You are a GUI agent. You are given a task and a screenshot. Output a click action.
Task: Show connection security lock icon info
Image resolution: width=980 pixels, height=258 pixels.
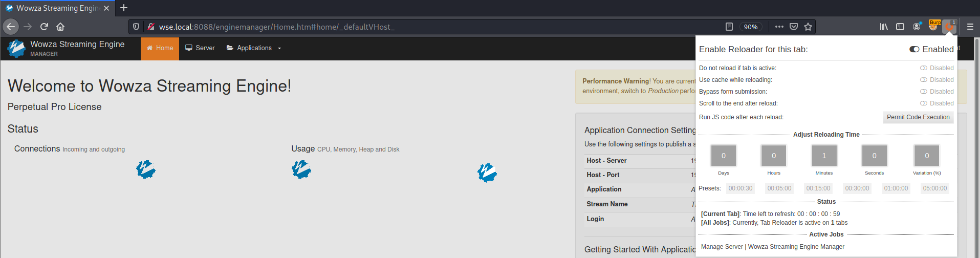click(x=150, y=27)
